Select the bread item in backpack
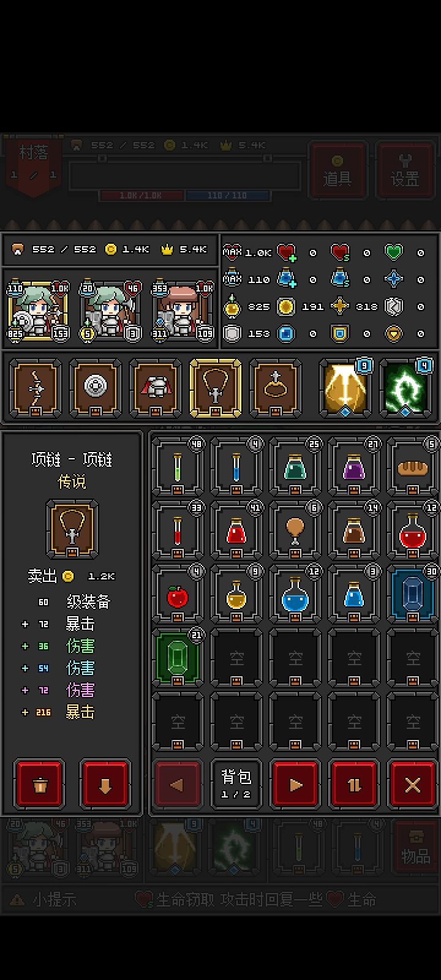 point(412,468)
